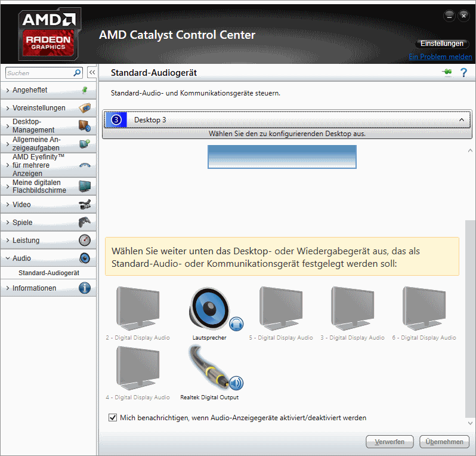Image resolution: width=476 pixels, height=456 pixels.
Task: Click the Allgemeine Anzeigeaufgaben monitor icon
Action: click(85, 143)
